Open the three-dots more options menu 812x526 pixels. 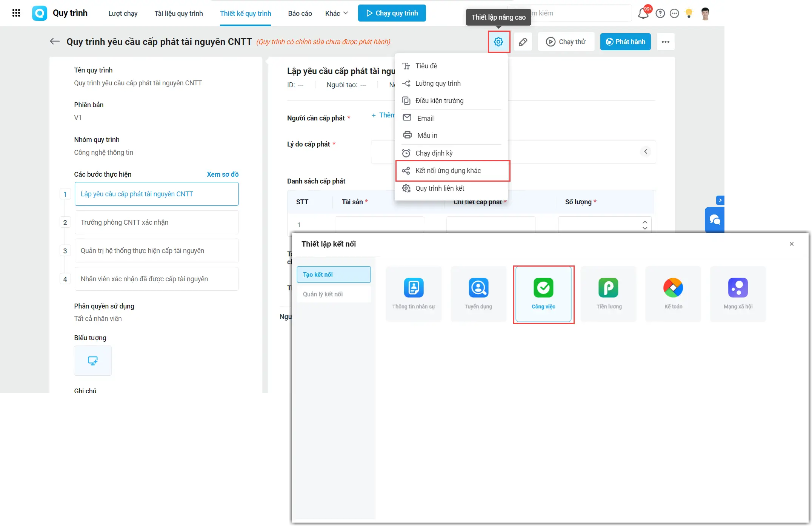tap(666, 42)
